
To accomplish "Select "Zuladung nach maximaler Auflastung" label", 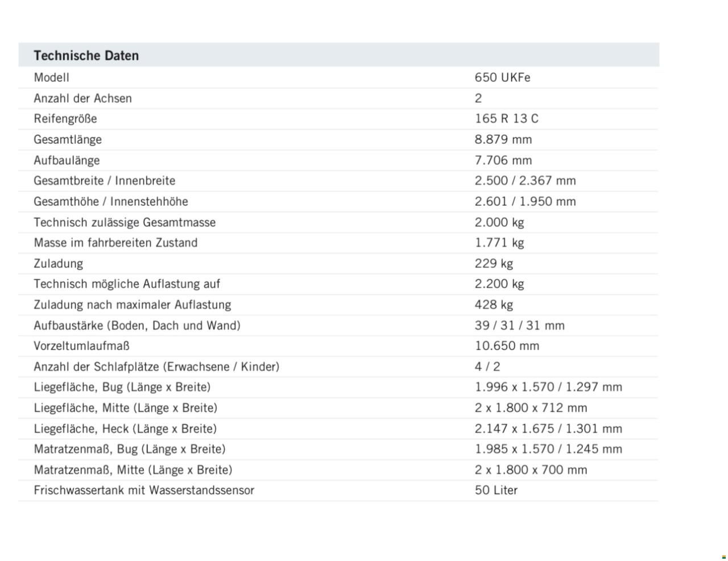I will pos(132,305).
